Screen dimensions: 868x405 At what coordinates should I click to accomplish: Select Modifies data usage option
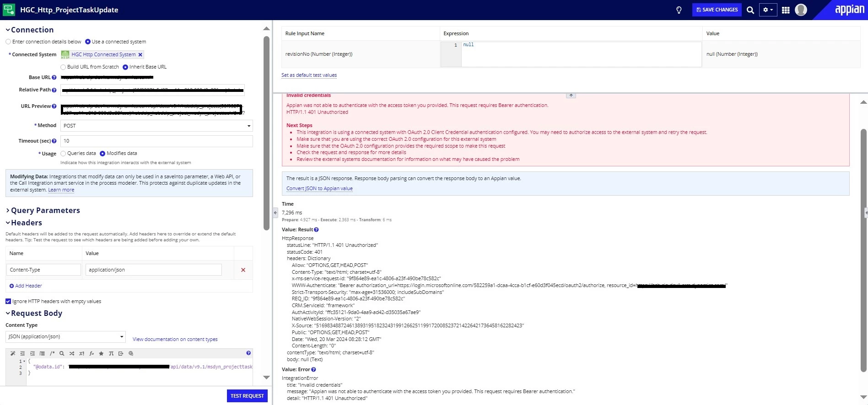tap(102, 154)
